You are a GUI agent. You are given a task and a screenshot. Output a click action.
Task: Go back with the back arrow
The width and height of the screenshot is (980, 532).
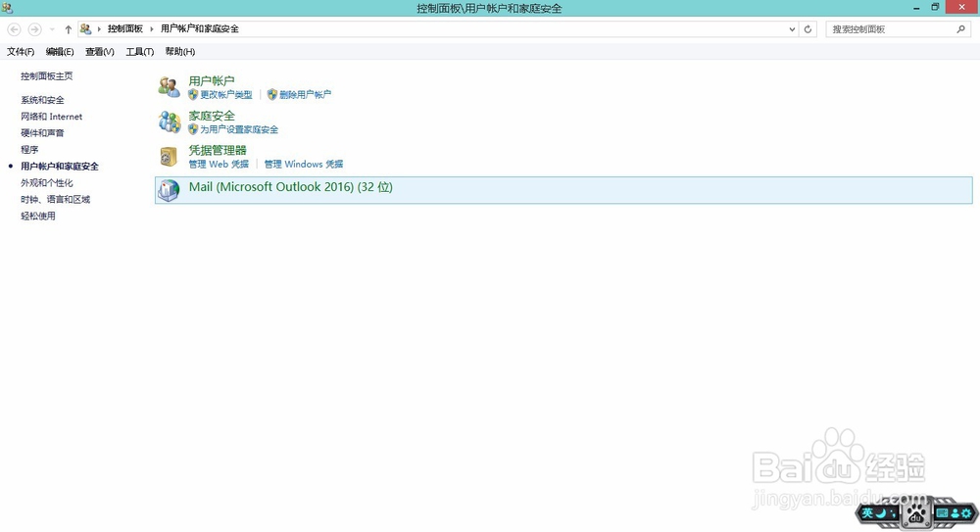tap(14, 29)
